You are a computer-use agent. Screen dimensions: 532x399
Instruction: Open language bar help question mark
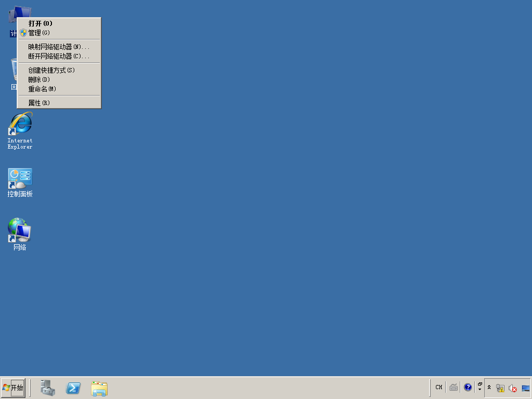point(468,387)
